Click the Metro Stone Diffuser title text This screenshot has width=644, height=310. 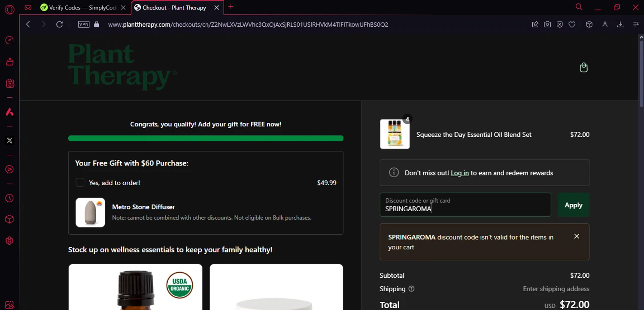[143, 207]
